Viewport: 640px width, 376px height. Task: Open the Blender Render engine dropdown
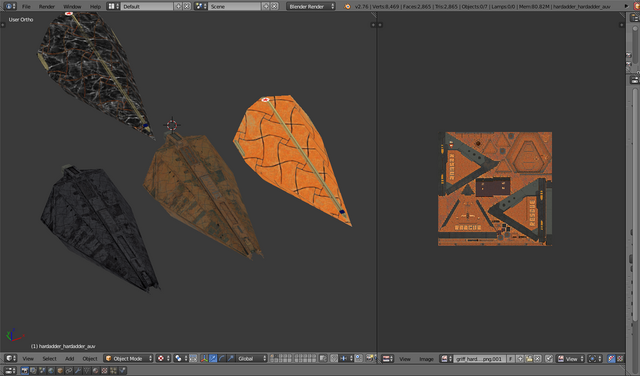(311, 6)
